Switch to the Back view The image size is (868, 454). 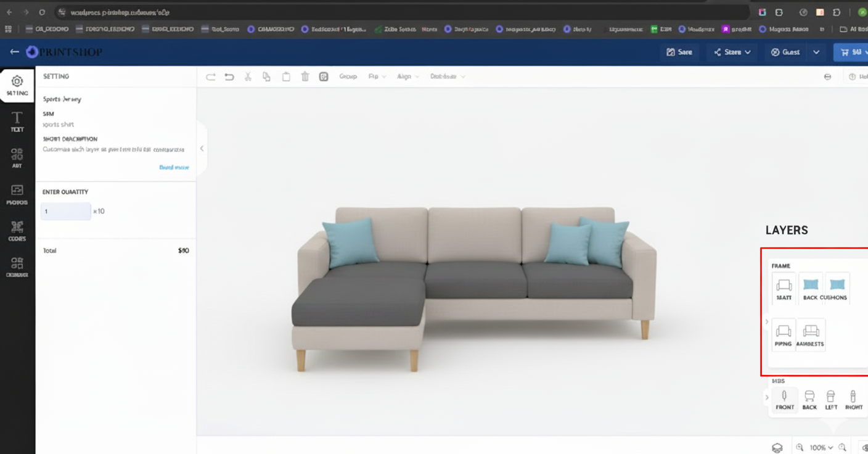(809, 400)
